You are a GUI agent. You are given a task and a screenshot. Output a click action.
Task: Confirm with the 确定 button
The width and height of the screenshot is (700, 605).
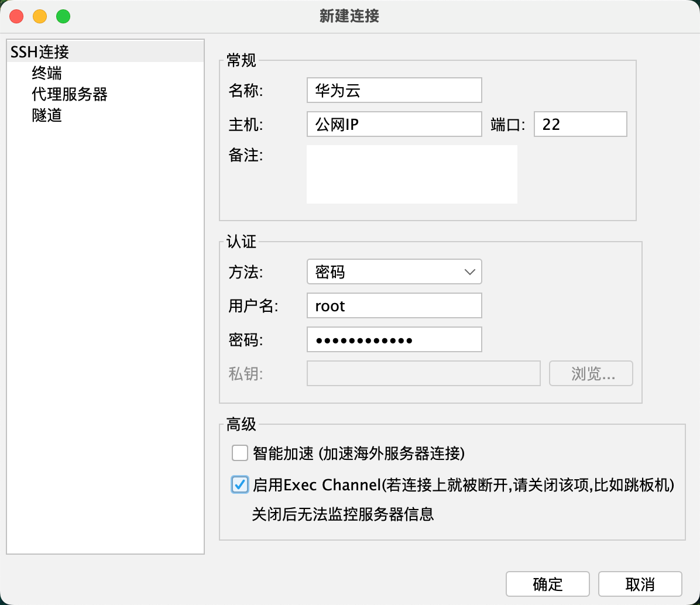coord(547,584)
